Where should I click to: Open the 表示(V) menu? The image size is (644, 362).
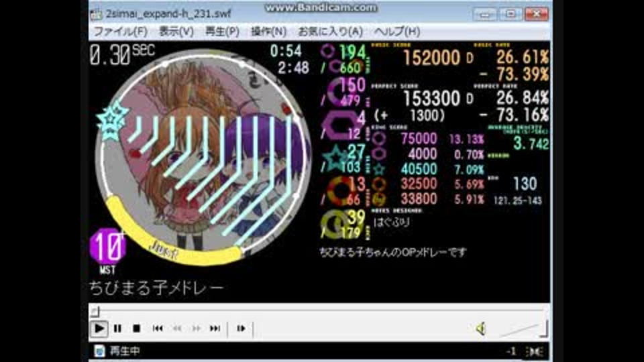(x=176, y=32)
